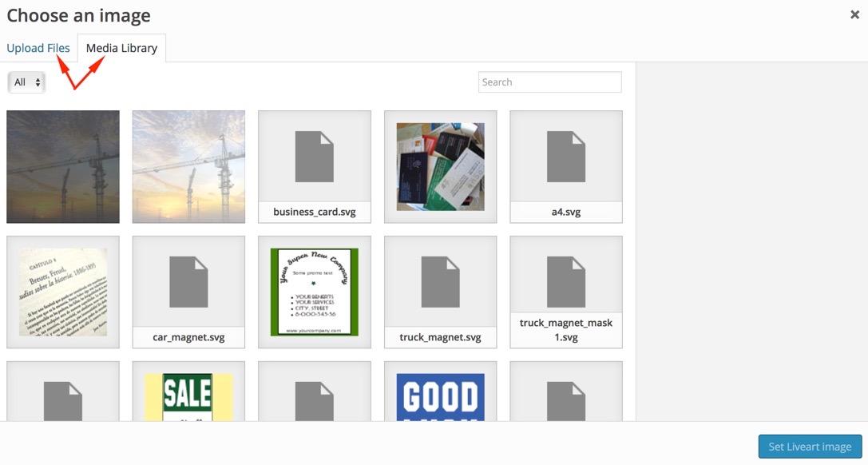The image size is (868, 465).
Task: Switch to the Media Library tab
Action: (121, 48)
